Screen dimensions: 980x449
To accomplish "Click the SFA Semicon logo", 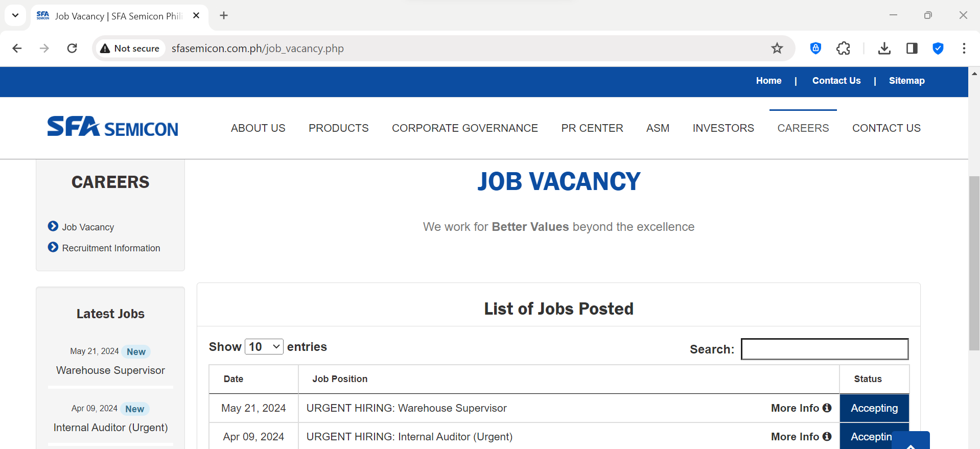I will [113, 127].
